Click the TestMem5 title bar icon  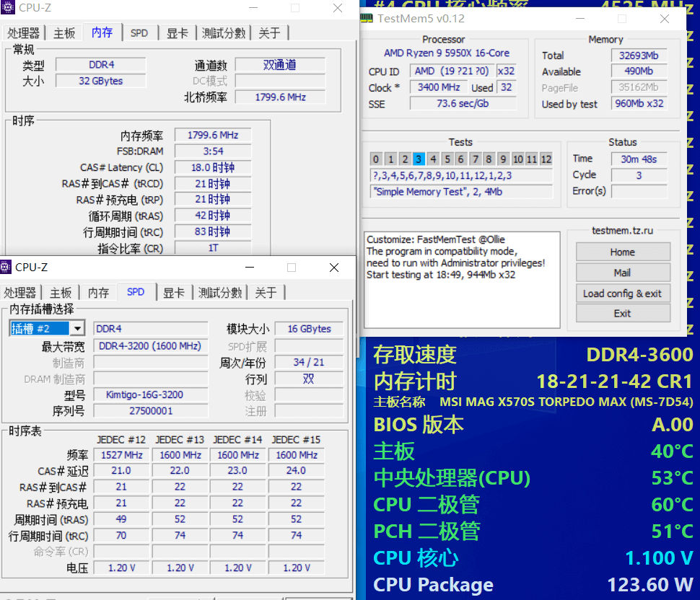(x=367, y=19)
